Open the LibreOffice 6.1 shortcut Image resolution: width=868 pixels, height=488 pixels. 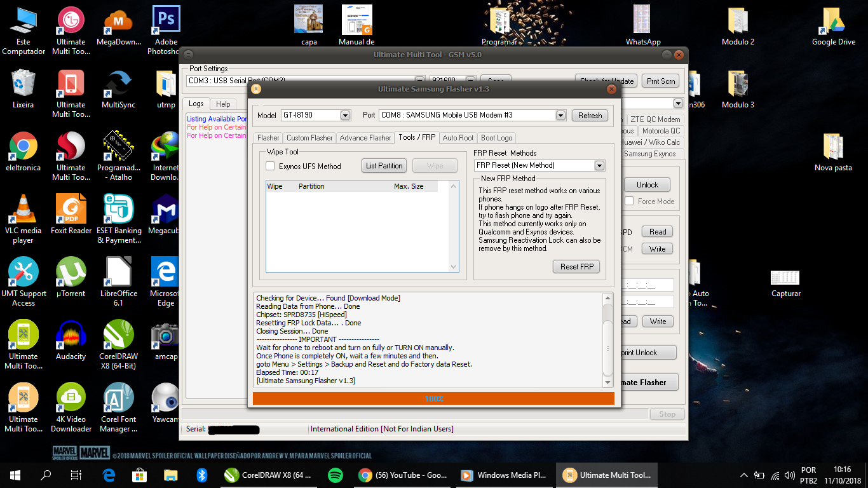118,281
